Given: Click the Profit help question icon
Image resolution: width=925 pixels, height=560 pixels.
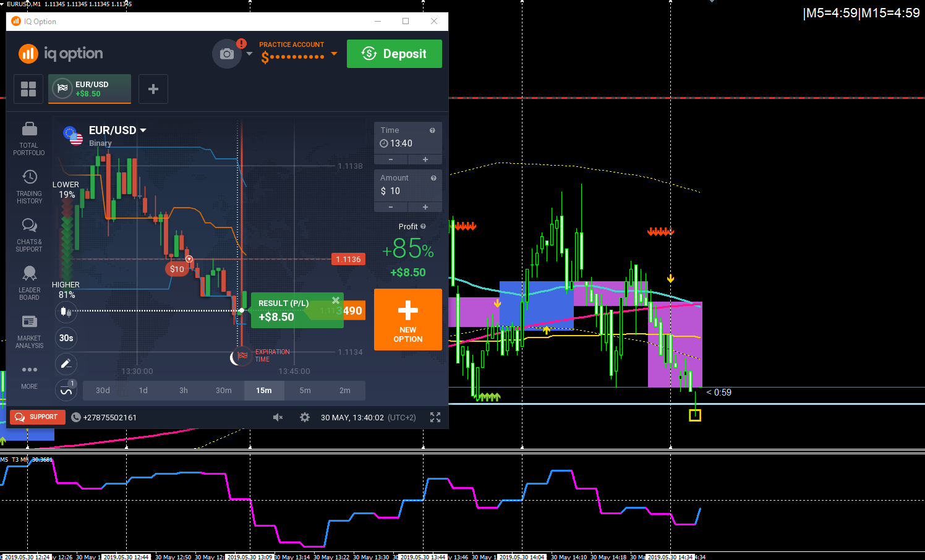Looking at the screenshot, I should click(423, 226).
